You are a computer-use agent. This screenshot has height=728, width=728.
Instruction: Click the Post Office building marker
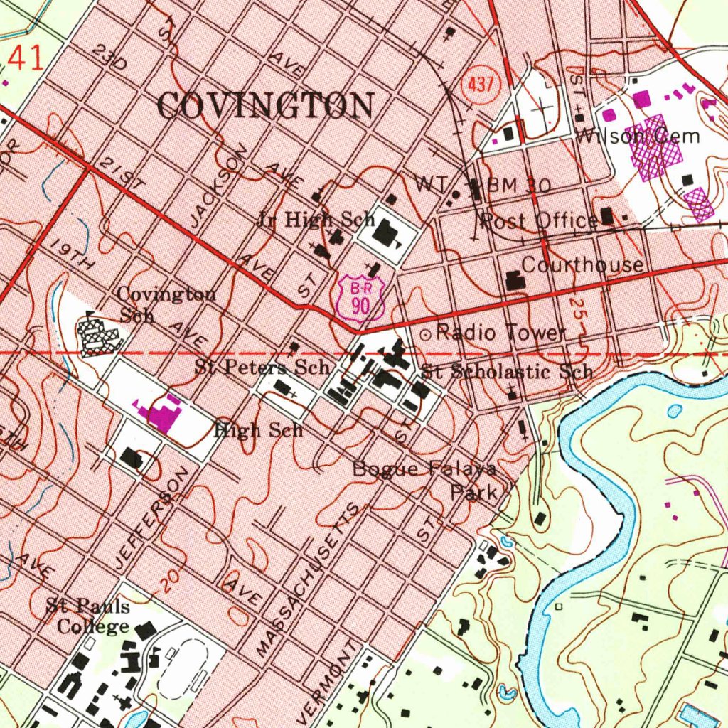[x=607, y=216]
